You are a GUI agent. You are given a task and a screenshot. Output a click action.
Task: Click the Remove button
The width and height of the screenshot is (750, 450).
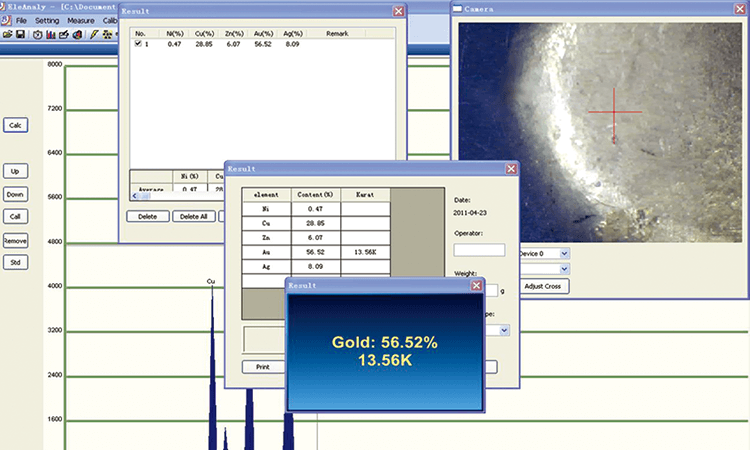[15, 241]
